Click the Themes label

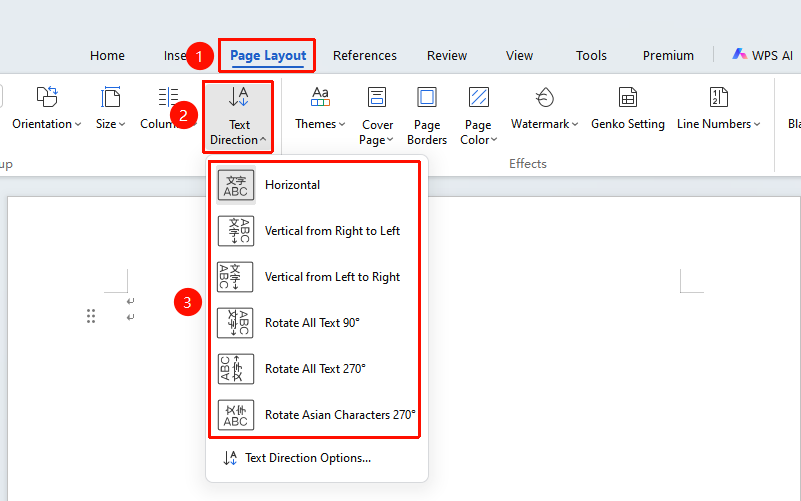click(316, 124)
